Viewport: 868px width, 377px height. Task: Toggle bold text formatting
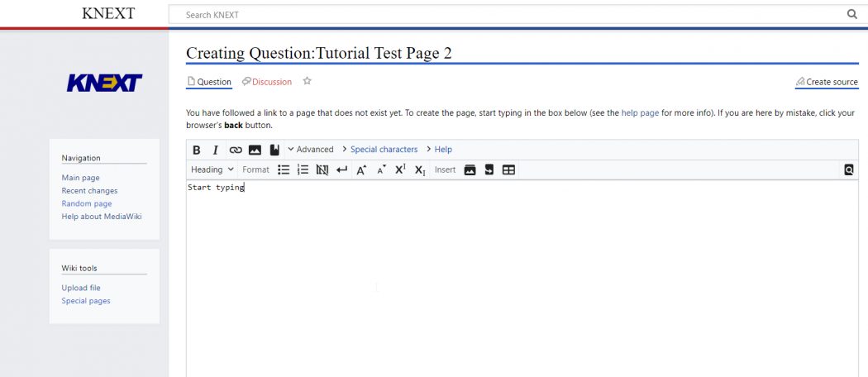197,150
